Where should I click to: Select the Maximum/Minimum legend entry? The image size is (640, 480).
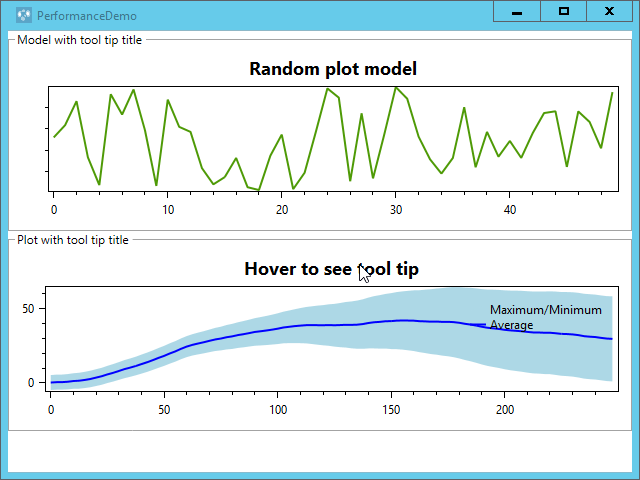click(x=545, y=310)
